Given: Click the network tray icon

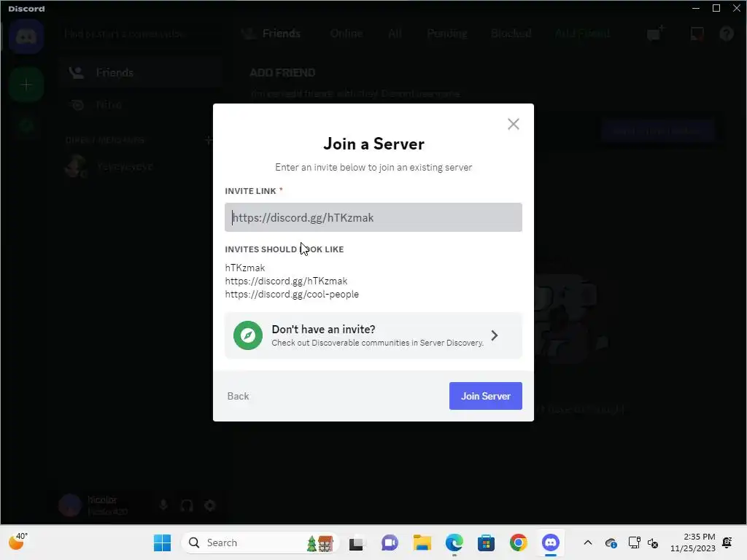Looking at the screenshot, I should click(x=634, y=542).
